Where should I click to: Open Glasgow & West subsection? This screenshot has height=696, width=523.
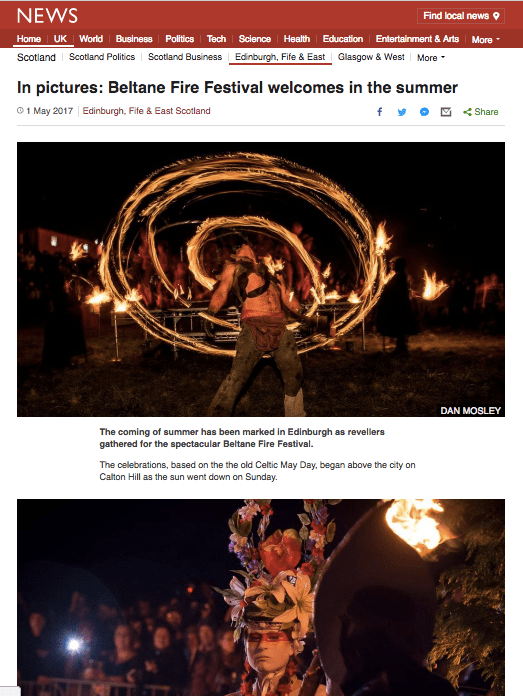pos(371,57)
